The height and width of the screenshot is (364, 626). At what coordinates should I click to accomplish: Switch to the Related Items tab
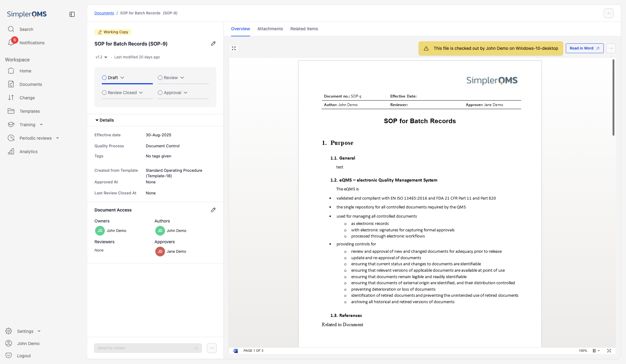click(x=304, y=29)
